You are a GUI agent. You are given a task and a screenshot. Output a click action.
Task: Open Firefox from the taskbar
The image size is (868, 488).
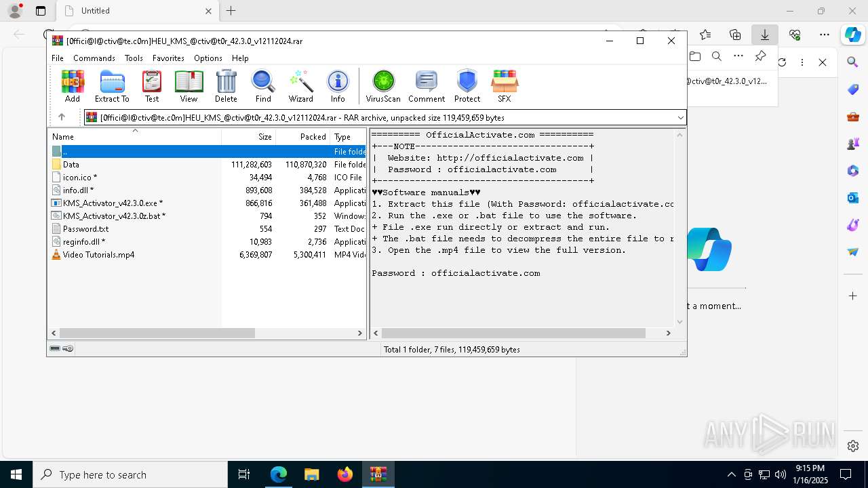345,474
